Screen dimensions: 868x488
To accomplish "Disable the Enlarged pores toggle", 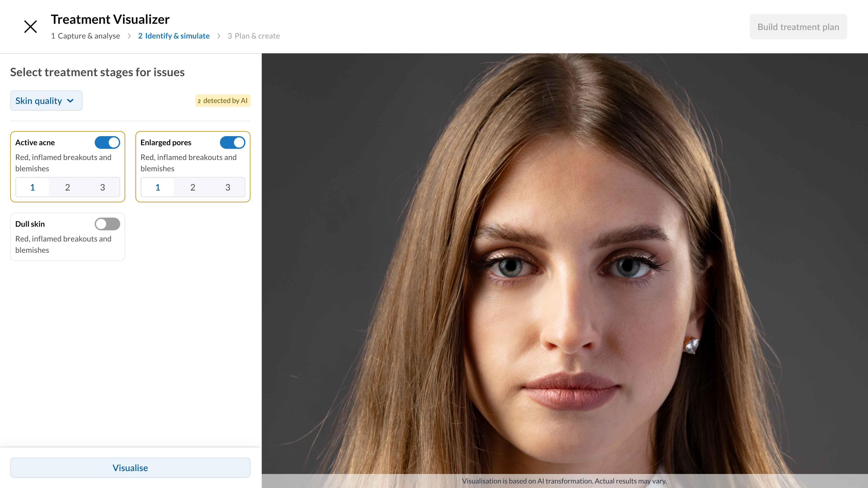I will click(232, 143).
